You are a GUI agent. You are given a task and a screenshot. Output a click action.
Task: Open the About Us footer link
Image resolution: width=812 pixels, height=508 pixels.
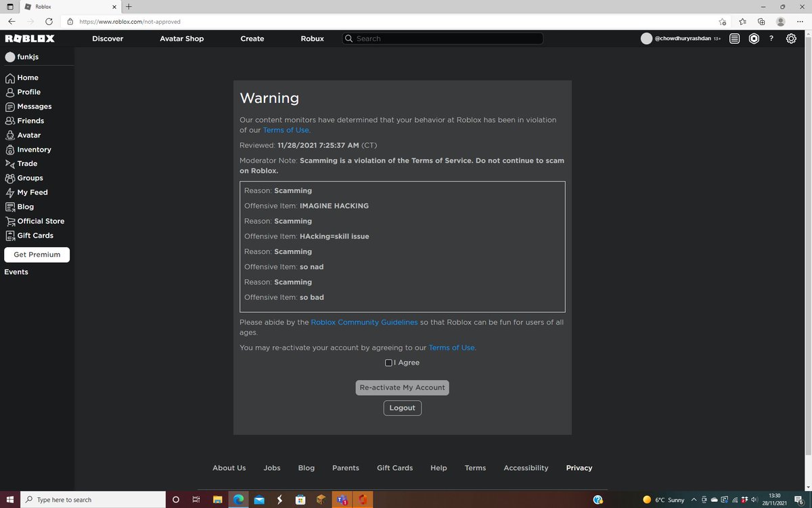point(229,468)
